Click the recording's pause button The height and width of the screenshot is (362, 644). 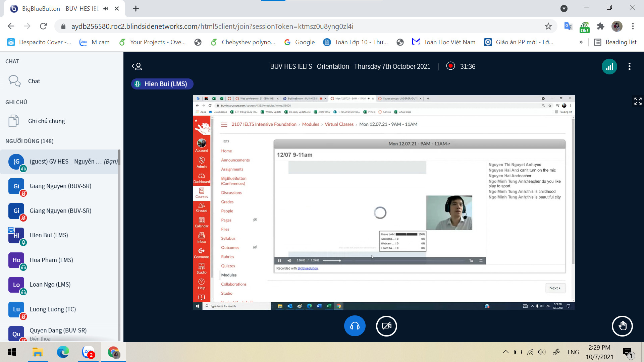[x=279, y=260]
